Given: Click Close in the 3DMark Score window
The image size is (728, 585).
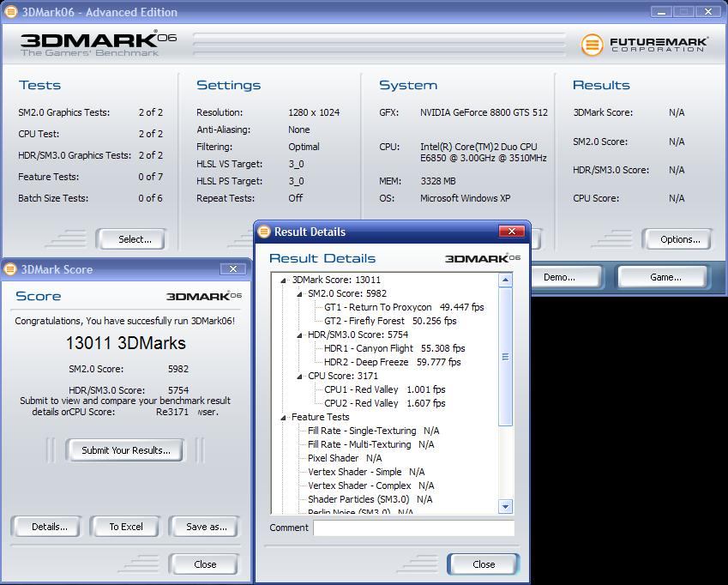Looking at the screenshot, I should [204, 564].
